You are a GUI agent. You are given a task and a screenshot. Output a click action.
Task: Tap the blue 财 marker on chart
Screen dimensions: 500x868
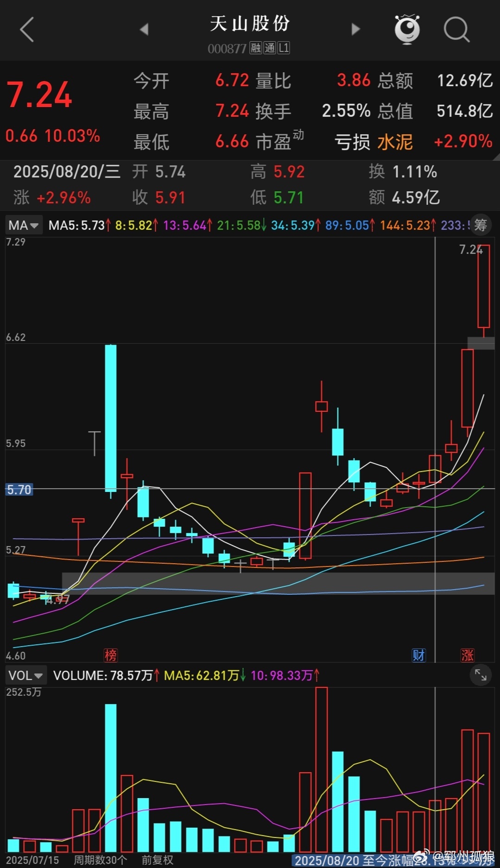(x=418, y=655)
